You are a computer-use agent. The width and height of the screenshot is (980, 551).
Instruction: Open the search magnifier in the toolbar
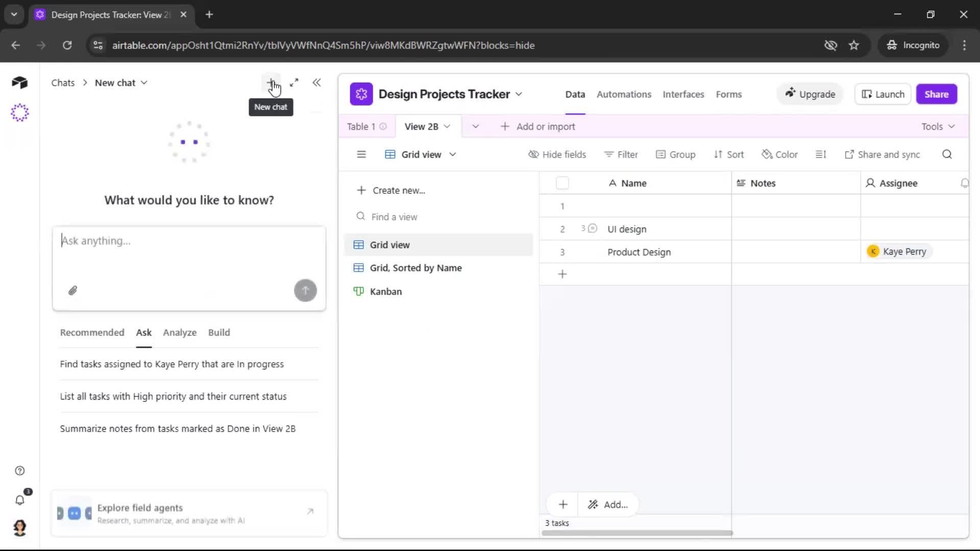pyautogui.click(x=947, y=154)
